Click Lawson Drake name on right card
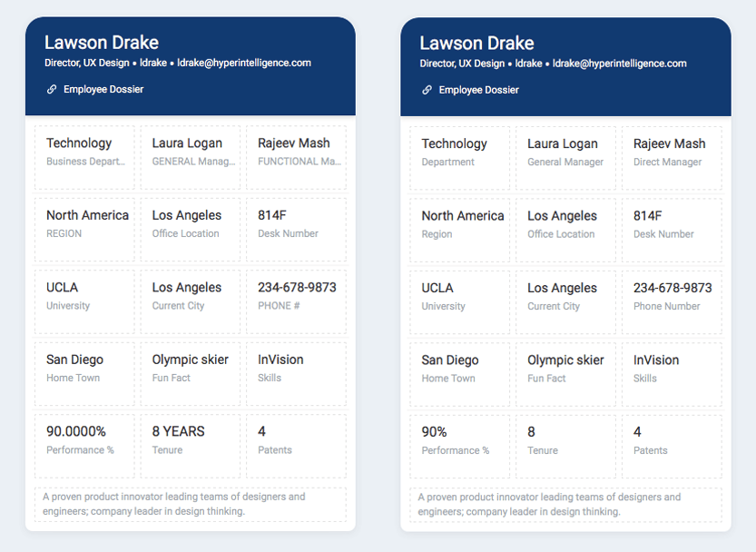Screen dimensions: 756x552 click(x=476, y=43)
